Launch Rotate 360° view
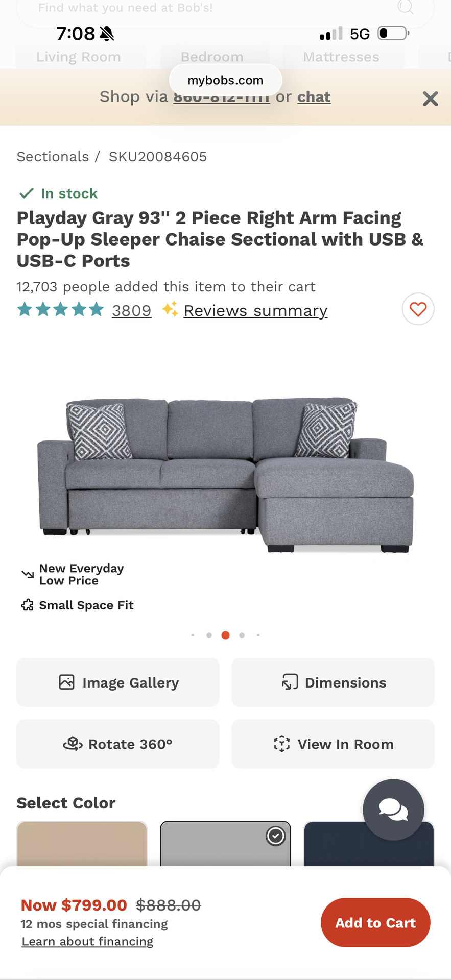The height and width of the screenshot is (980, 451). click(118, 744)
